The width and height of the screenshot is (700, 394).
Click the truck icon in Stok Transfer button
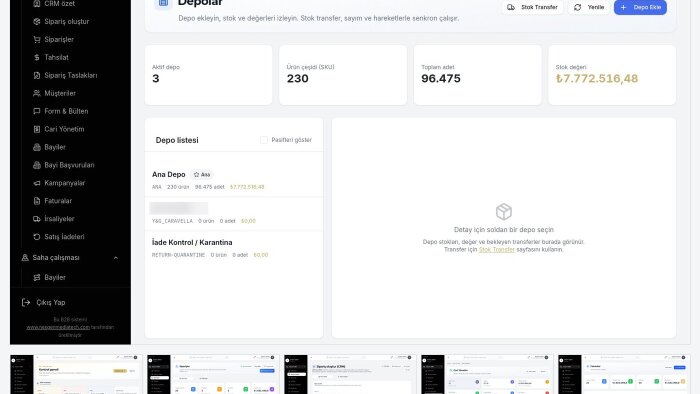511,7
